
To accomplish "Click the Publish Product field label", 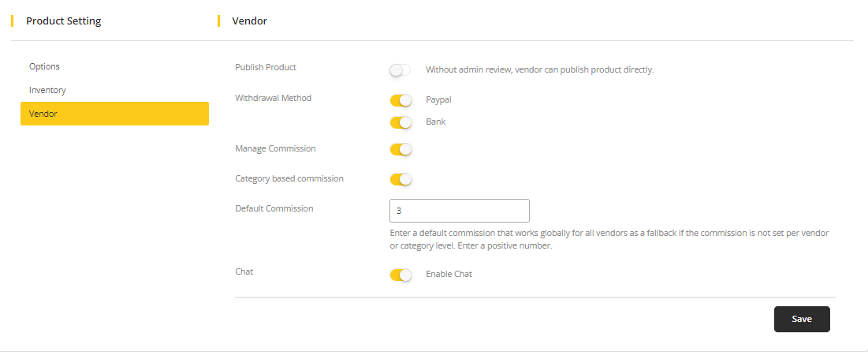I will [x=266, y=67].
